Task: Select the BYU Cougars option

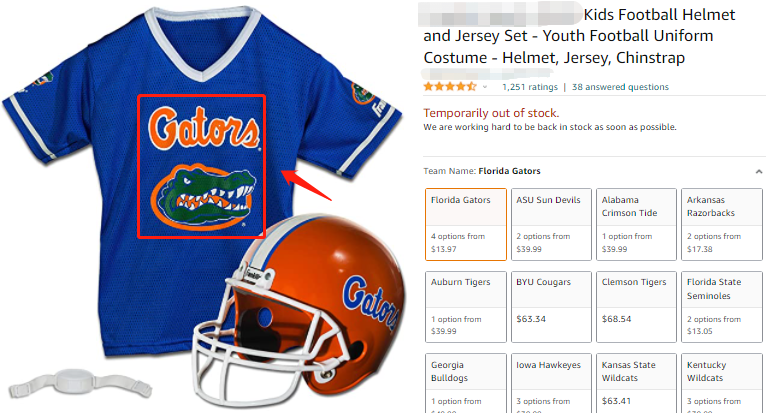Action: pyautogui.click(x=550, y=303)
